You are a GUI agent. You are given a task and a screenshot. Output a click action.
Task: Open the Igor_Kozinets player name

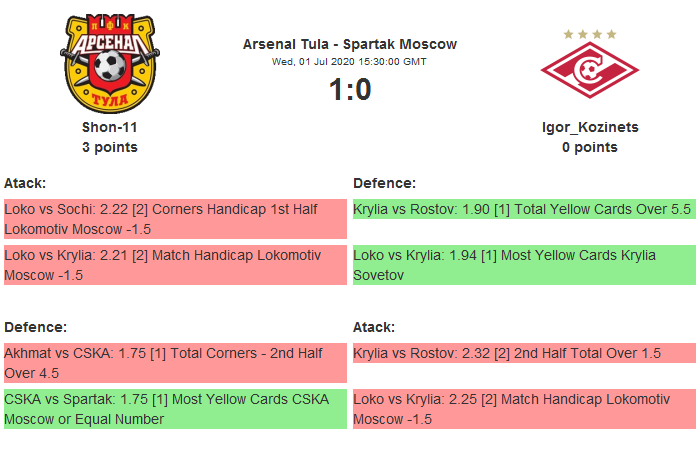pyautogui.click(x=589, y=127)
